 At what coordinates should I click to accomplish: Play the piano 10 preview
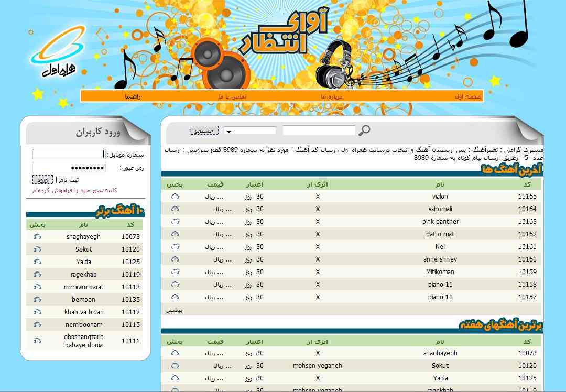click(x=175, y=297)
